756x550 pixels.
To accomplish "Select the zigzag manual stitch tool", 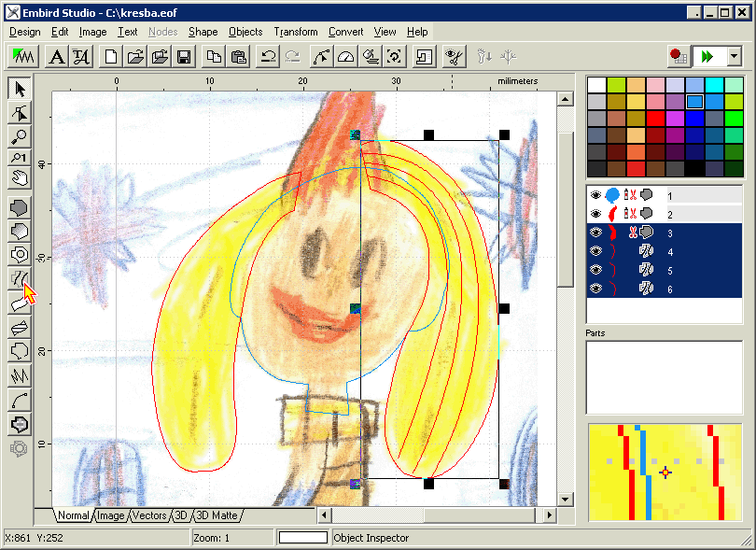I will tap(20, 375).
